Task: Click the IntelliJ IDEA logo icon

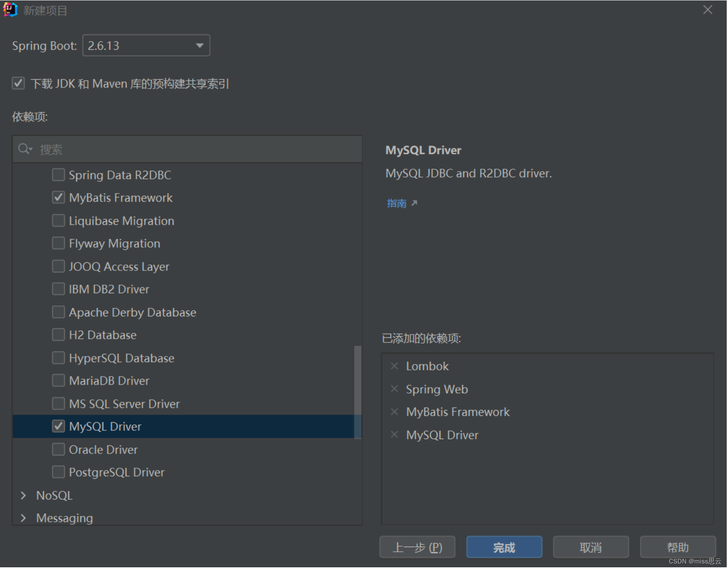Action: 10,10
